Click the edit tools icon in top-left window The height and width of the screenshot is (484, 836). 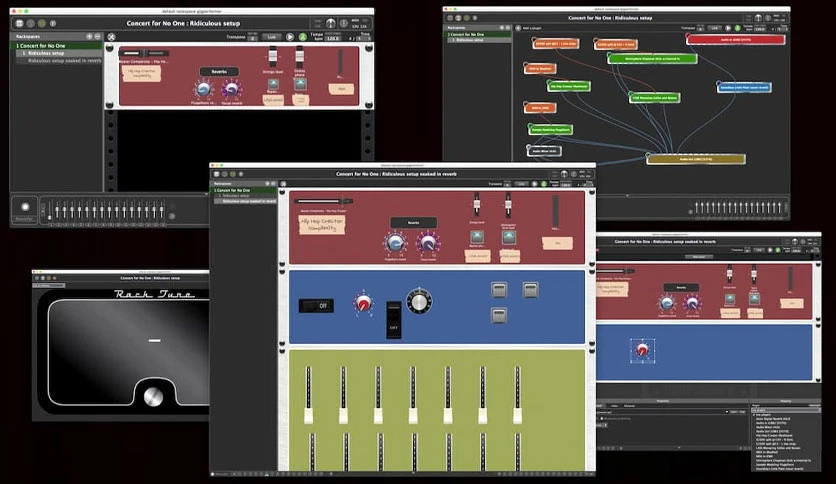point(111,37)
